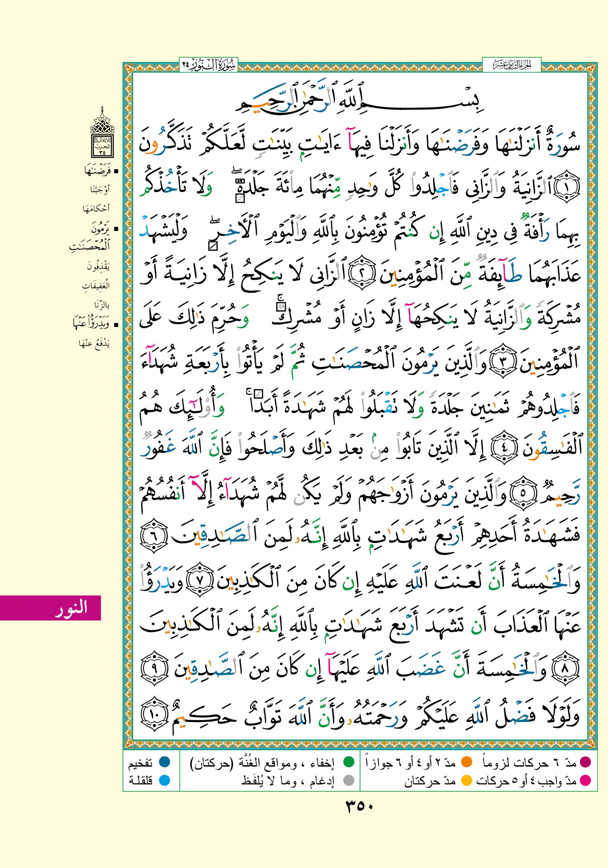Image resolution: width=608 pixels, height=868 pixels.
Task: Click the verse 9 number ornament
Action: pos(154,668)
